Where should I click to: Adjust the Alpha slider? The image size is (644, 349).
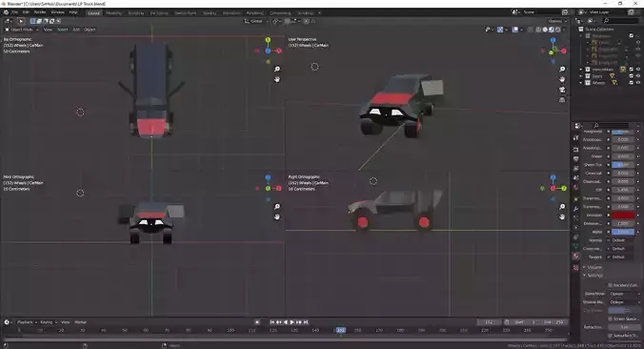(623, 232)
